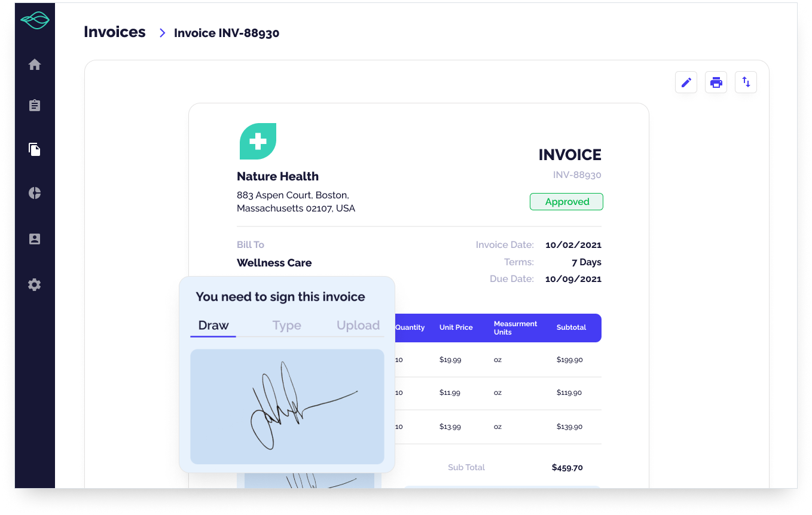Click the leaf logo in the sidebar
812x515 pixels.
coord(35,21)
